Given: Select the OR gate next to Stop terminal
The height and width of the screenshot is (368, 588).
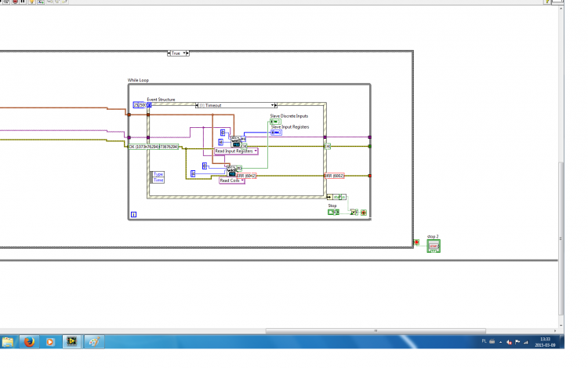Looking at the screenshot, I should click(354, 212).
